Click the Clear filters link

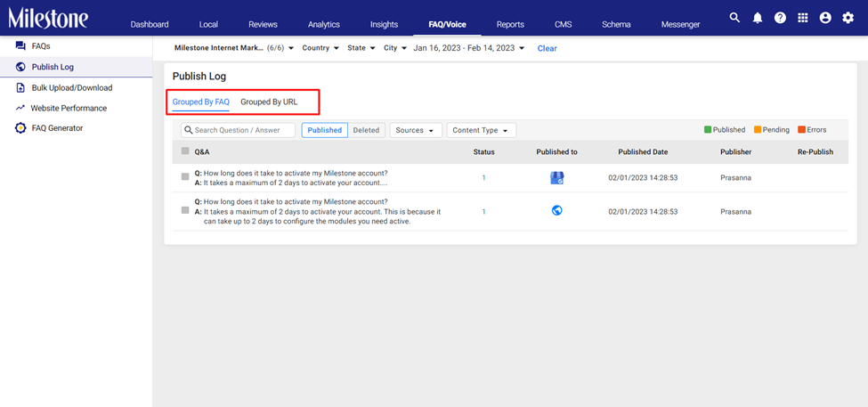[x=547, y=48]
